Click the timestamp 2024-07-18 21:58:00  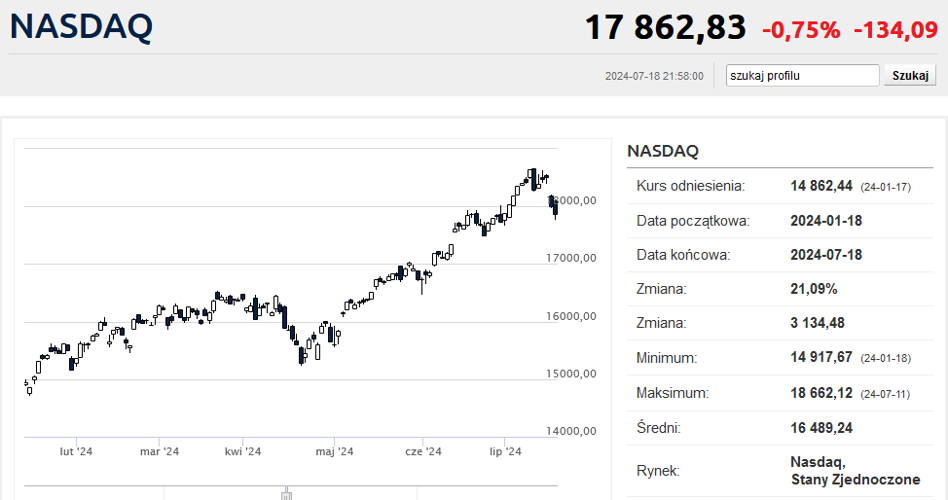coord(654,76)
